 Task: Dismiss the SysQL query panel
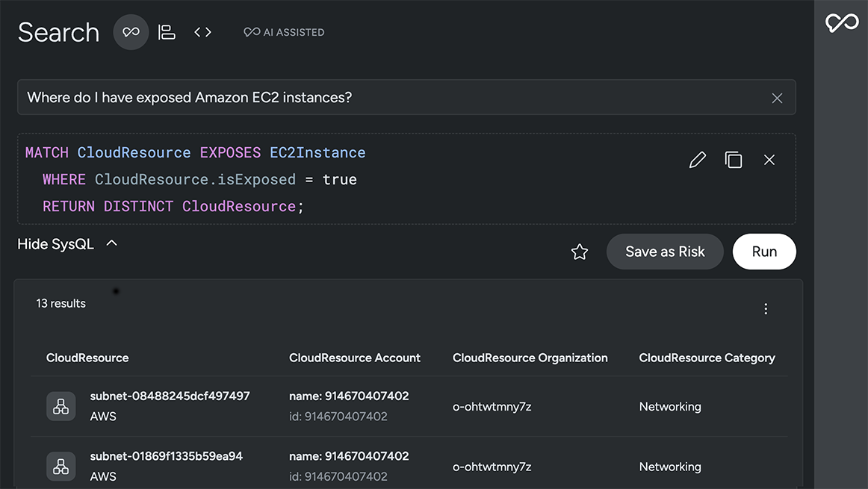pos(769,160)
